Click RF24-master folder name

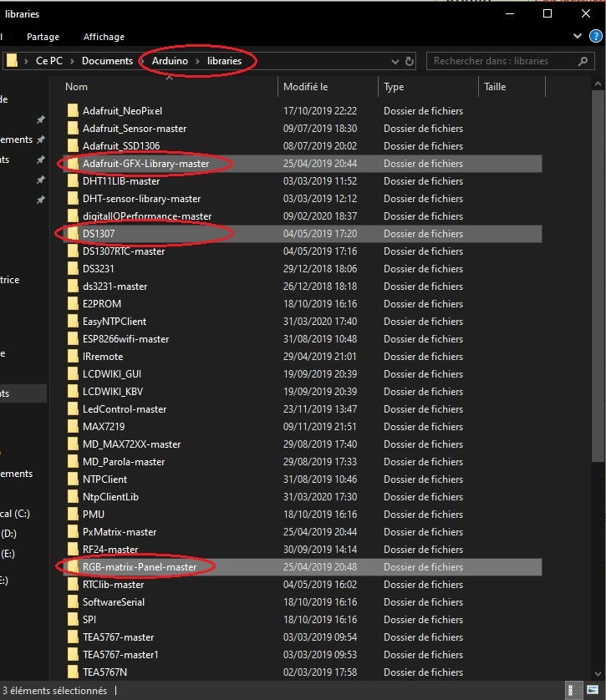pos(110,549)
